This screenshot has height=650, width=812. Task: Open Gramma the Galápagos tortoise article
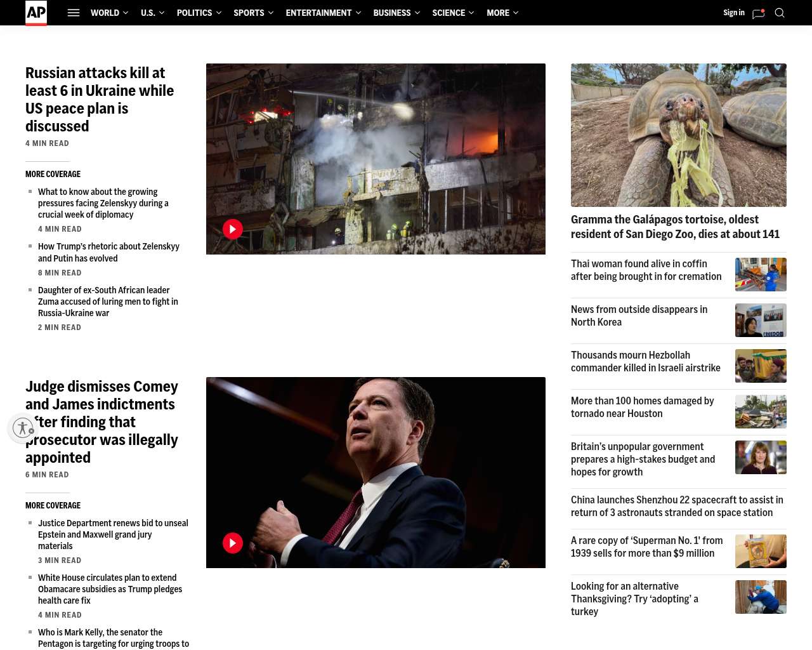(x=675, y=227)
